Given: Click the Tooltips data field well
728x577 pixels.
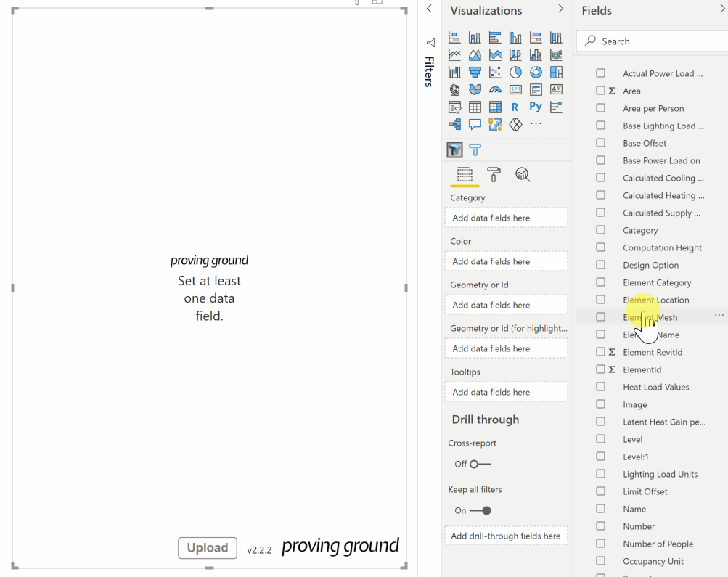Looking at the screenshot, I should click(506, 392).
